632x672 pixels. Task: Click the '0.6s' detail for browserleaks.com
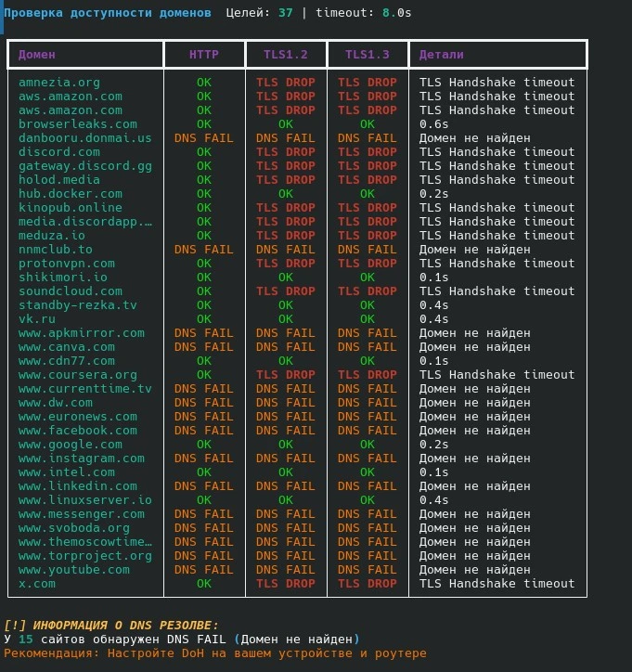433,123
